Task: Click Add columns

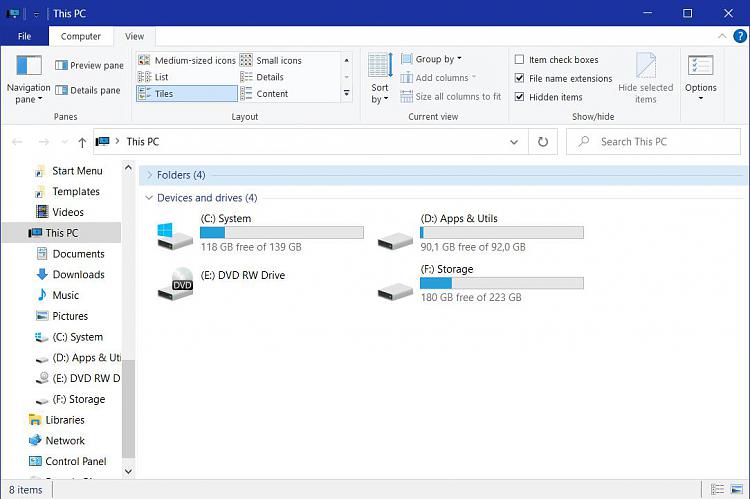Action: click(438, 78)
